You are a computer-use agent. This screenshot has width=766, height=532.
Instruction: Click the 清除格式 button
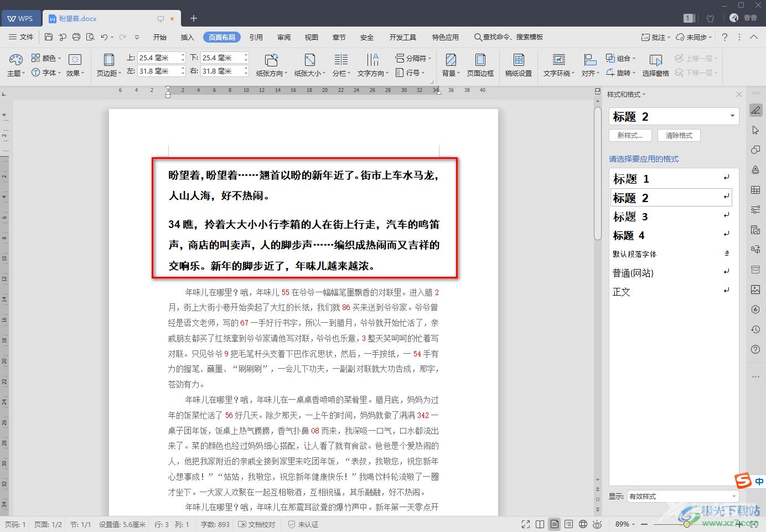[679, 135]
